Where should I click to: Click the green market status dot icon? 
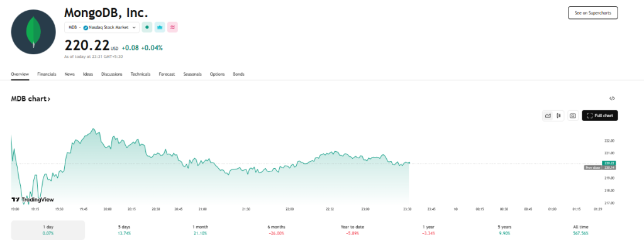pyautogui.click(x=147, y=28)
